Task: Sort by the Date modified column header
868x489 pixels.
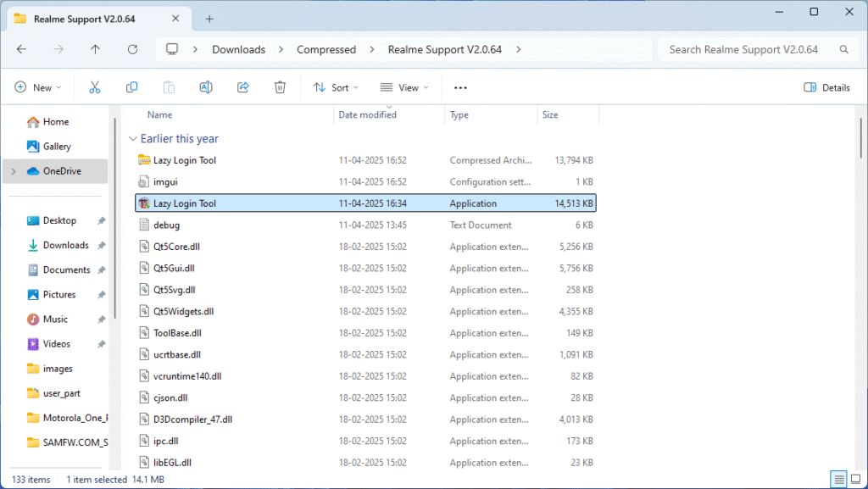Action: (x=367, y=114)
